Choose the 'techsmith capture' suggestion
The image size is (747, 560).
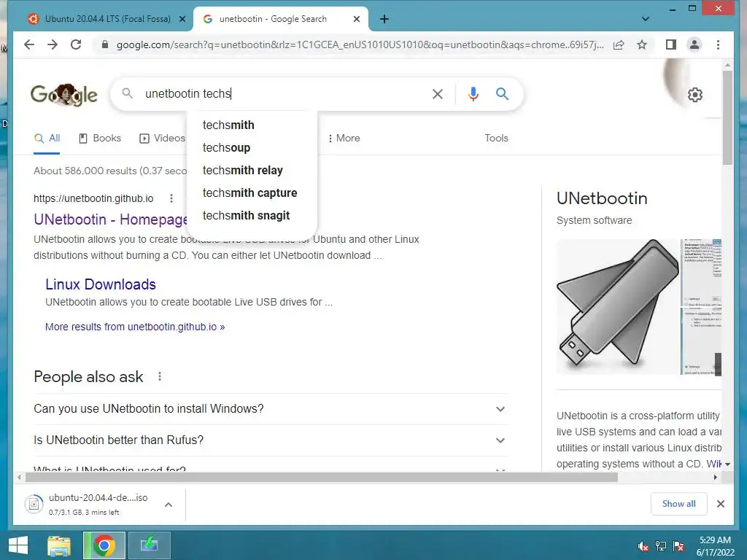(x=252, y=192)
